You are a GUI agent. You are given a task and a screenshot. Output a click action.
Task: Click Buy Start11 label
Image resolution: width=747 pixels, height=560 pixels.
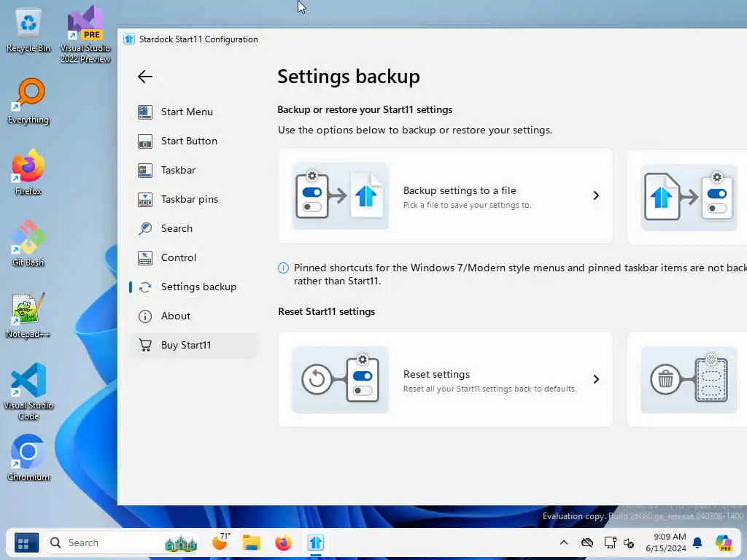pos(186,345)
